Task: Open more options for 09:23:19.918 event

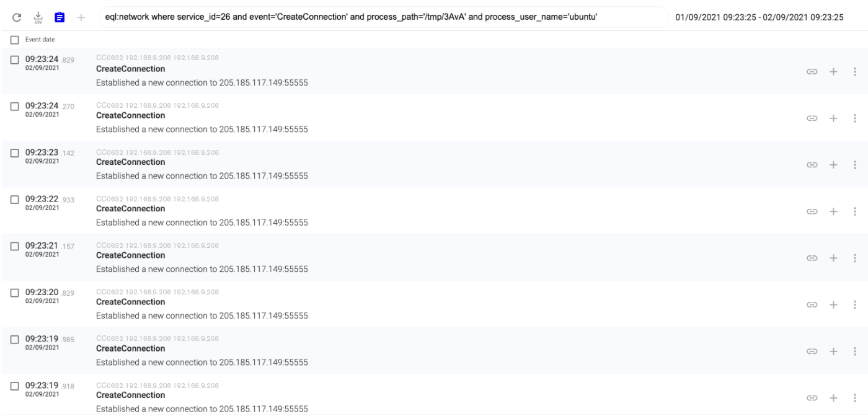Action: 855,397
